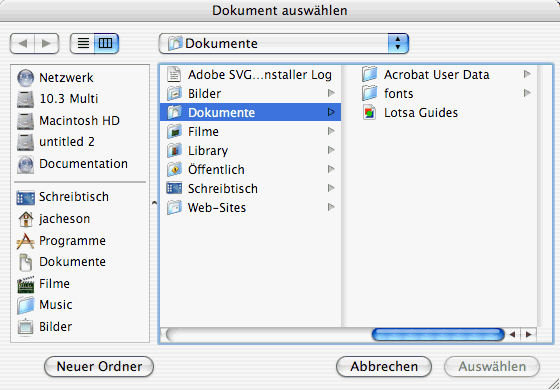Select the Adobe SVG installer Log file icon
Viewport: 560px width, 390px height.
tap(174, 75)
